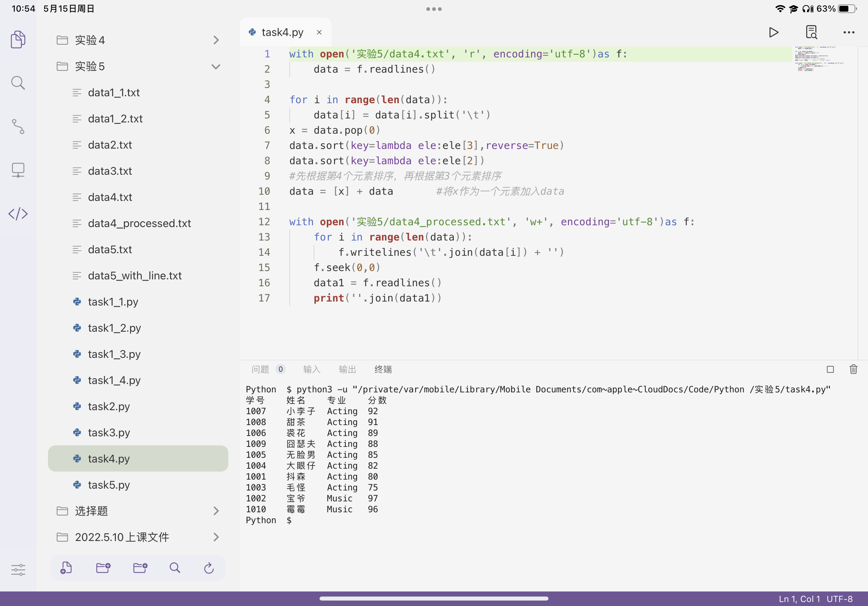Switch to the 输出 tab
This screenshot has height=606, width=868.
(x=347, y=369)
